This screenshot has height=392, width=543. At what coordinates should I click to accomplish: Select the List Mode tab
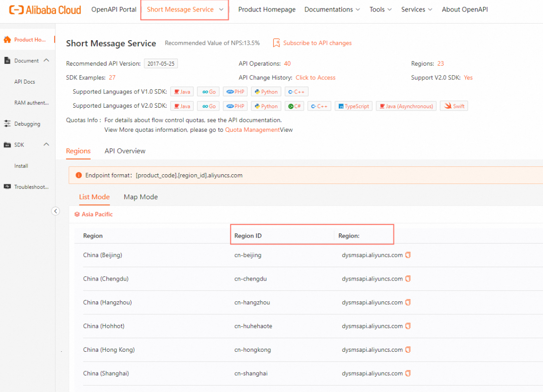tap(94, 197)
